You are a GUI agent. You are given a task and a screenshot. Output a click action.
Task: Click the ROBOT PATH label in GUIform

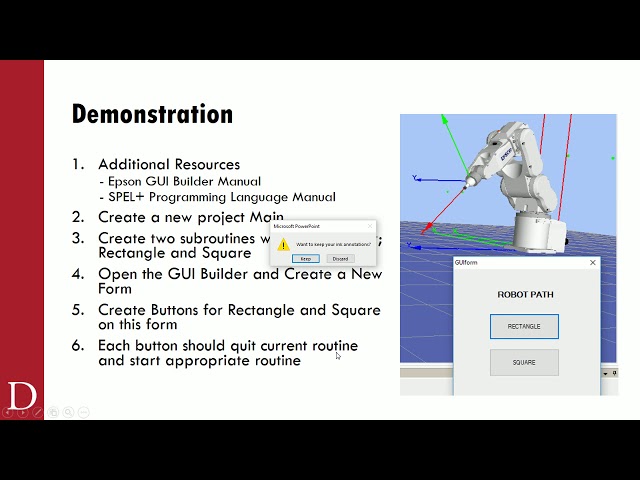coord(525,294)
